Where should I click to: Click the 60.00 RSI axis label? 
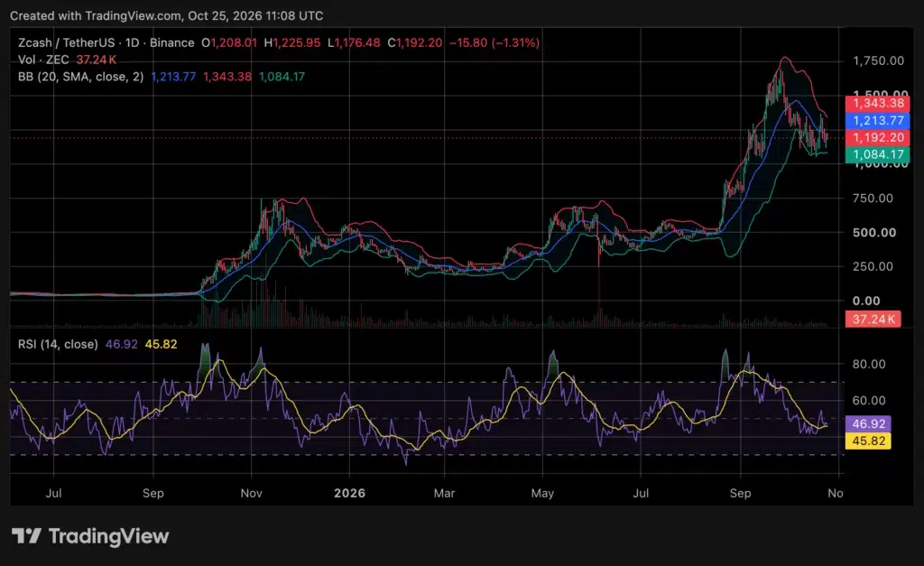869,400
